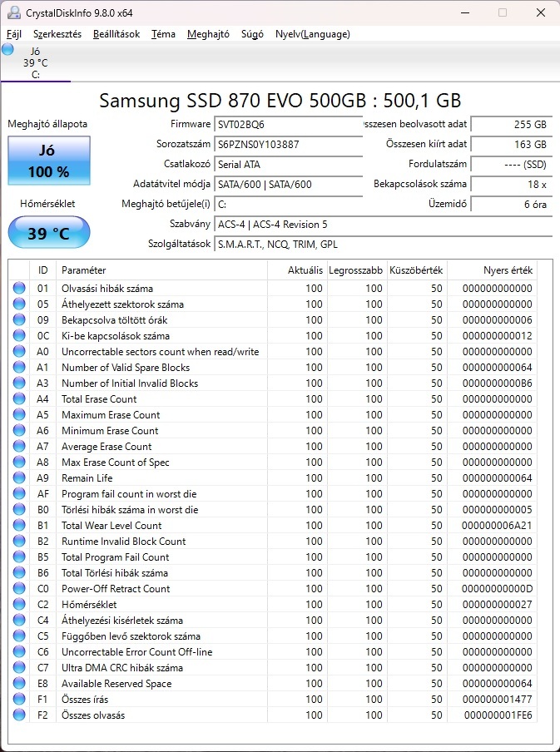Click the Jó 100 % health status button
560x752 pixels.
pyautogui.click(x=49, y=161)
